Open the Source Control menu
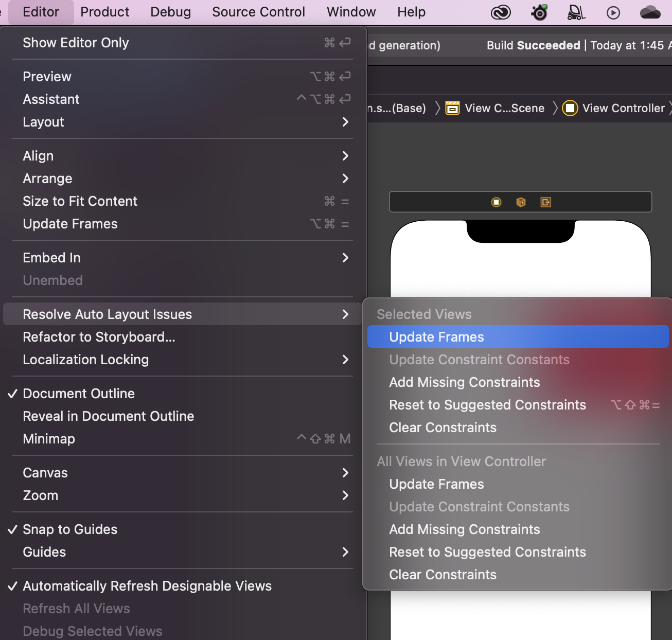This screenshot has width=672, height=640. [x=258, y=12]
